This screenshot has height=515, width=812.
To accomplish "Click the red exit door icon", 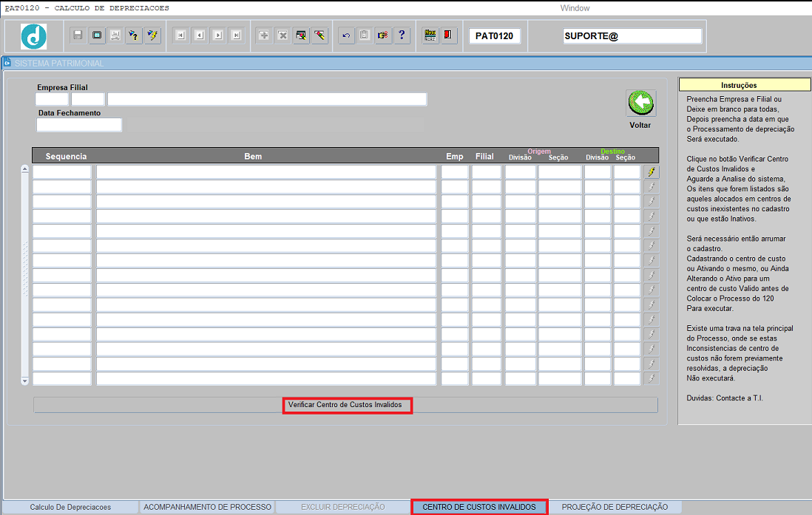I will click(449, 35).
